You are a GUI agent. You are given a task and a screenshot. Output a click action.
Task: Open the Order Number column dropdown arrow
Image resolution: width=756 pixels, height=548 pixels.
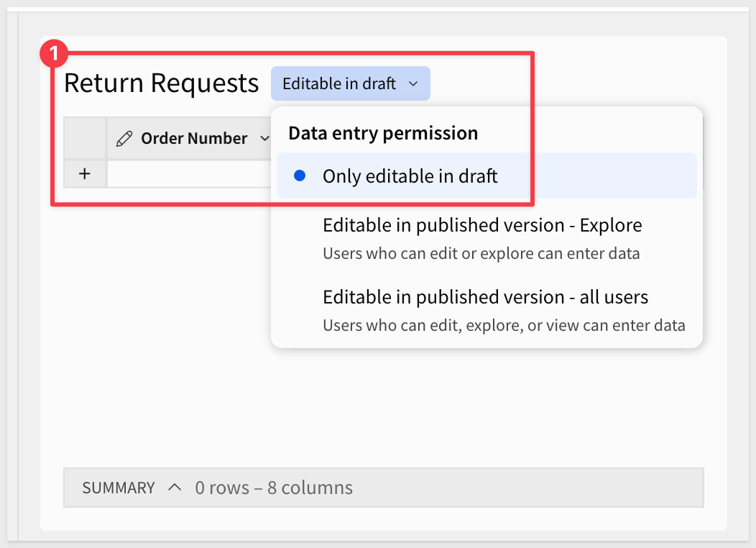click(x=264, y=138)
